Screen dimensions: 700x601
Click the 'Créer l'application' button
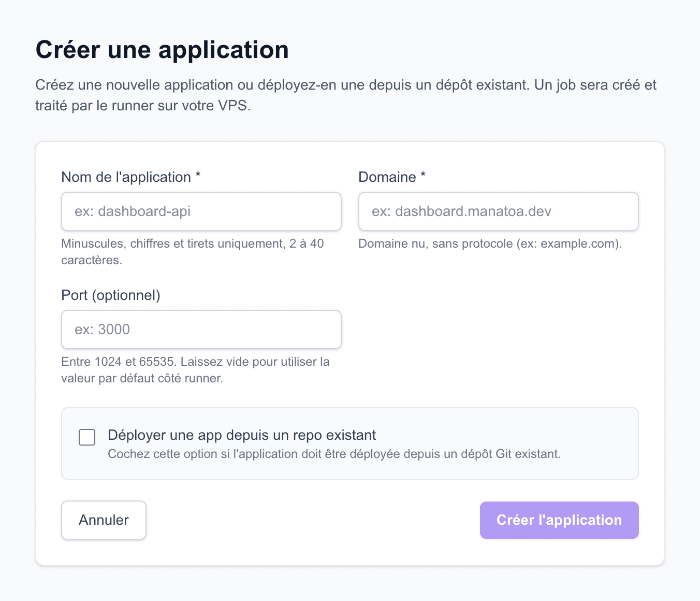click(559, 520)
